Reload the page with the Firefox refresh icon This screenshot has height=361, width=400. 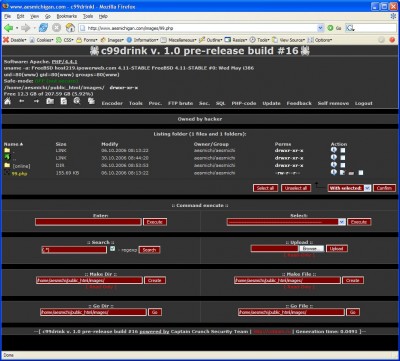[43, 28]
